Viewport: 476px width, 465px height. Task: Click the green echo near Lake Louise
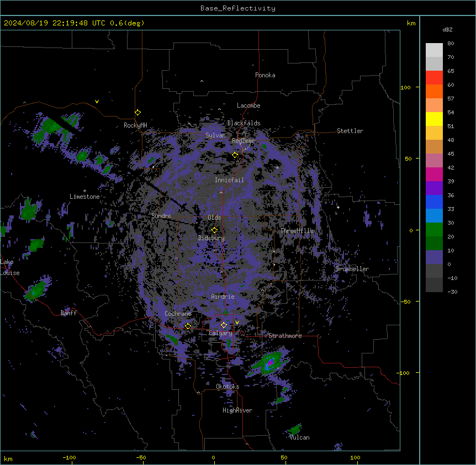[x=36, y=290]
